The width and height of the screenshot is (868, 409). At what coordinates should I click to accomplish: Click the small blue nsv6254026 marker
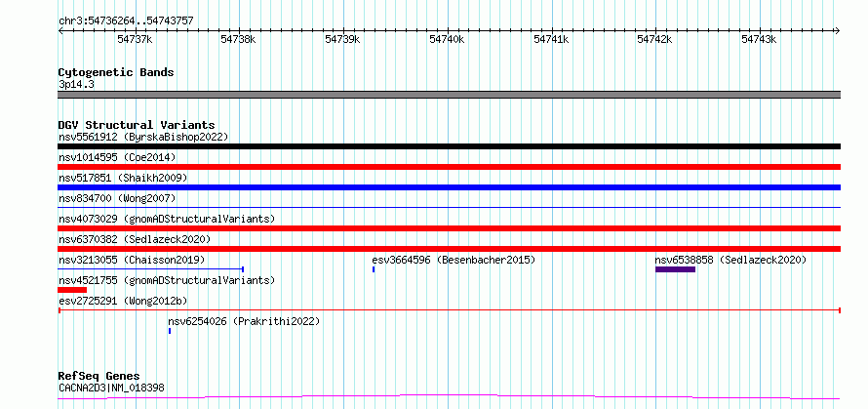pyautogui.click(x=170, y=331)
